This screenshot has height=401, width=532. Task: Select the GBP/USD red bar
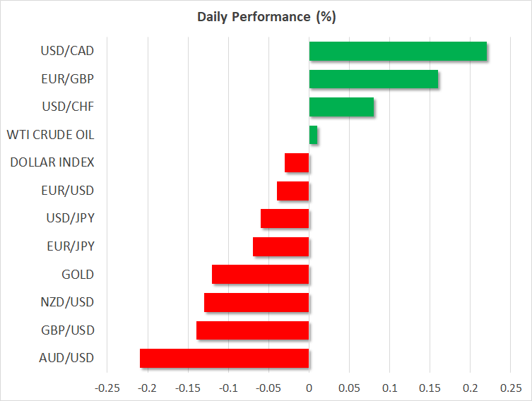[x=252, y=330]
